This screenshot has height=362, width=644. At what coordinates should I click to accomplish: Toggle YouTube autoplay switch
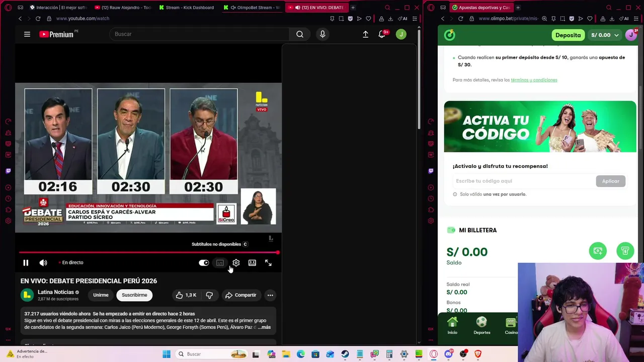(204, 262)
